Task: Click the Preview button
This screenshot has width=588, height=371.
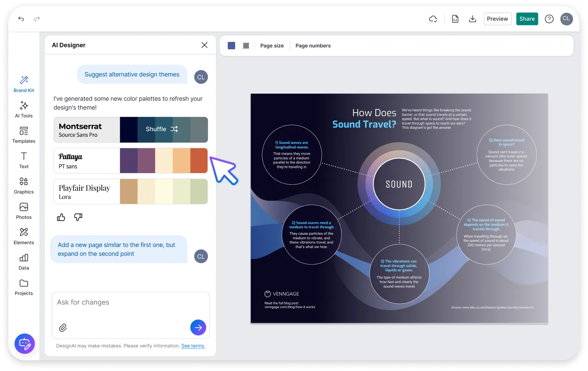Action: [x=497, y=19]
